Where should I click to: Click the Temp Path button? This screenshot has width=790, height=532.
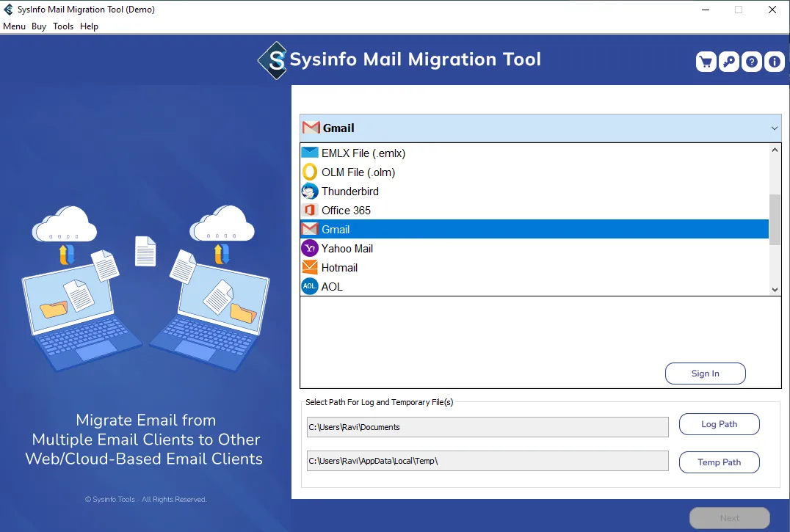point(719,462)
